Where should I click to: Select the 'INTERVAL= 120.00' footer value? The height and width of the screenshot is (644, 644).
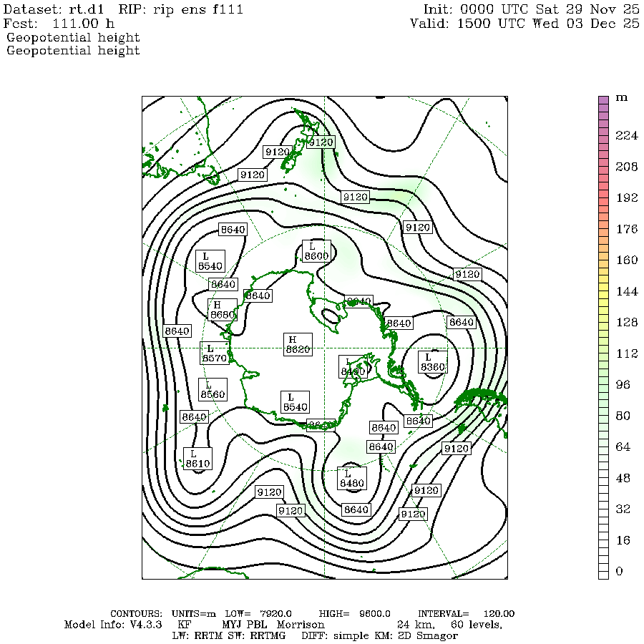click(466, 614)
